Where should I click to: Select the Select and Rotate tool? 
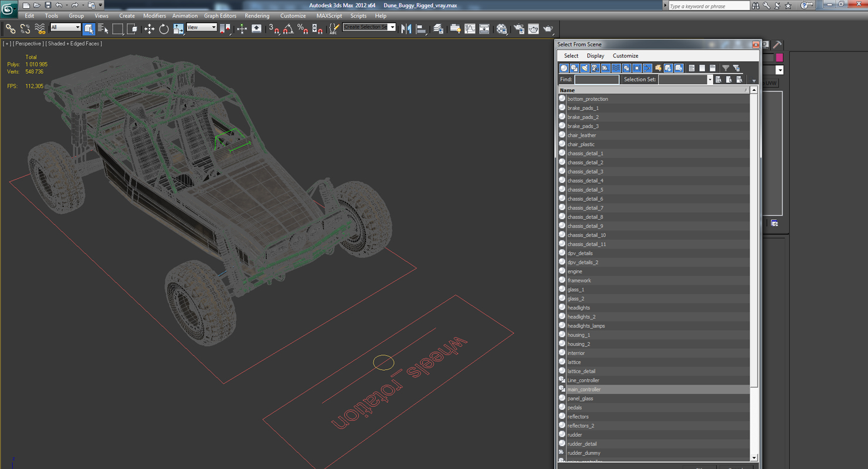coord(164,29)
